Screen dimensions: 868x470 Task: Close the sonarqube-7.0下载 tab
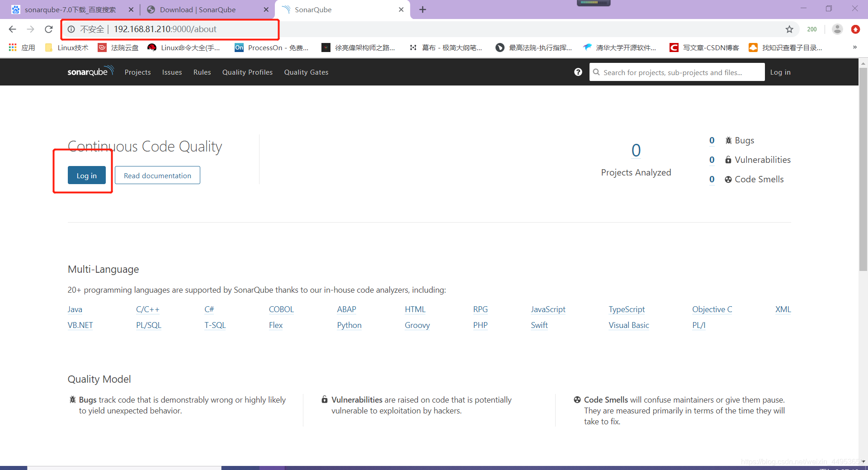coord(131,9)
